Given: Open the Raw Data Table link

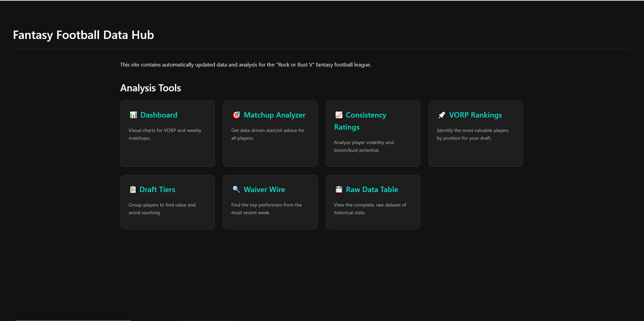Looking at the screenshot, I should click(372, 189).
